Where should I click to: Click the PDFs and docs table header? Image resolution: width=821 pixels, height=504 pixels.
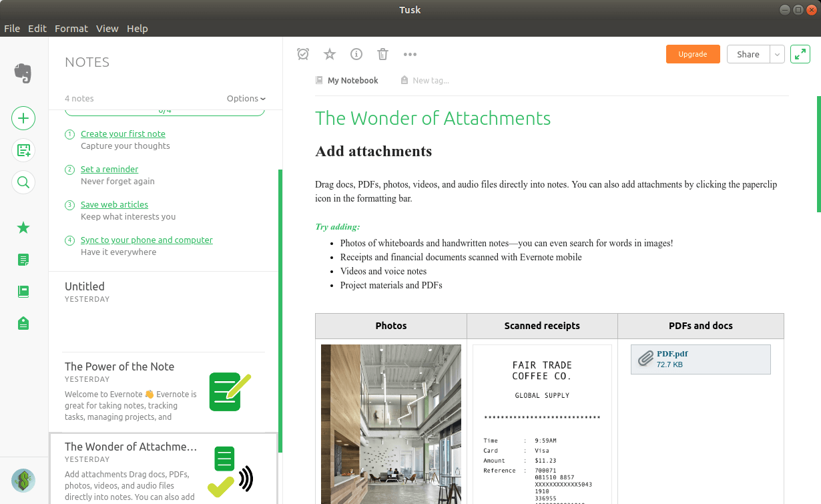[x=701, y=326]
